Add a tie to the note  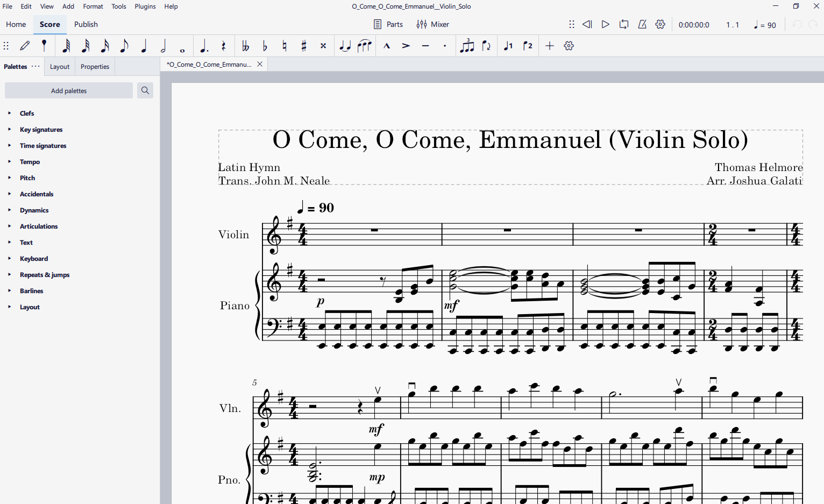(345, 46)
